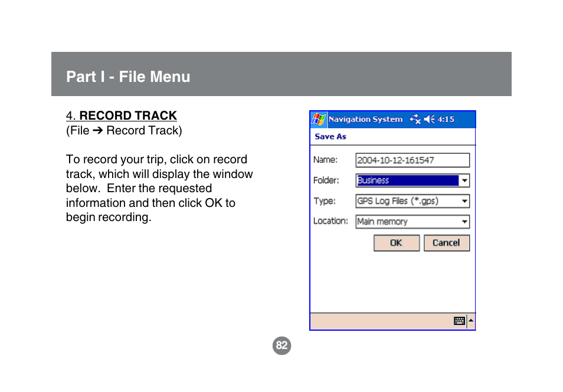Open the Location Main memory dropdown

click(413, 222)
